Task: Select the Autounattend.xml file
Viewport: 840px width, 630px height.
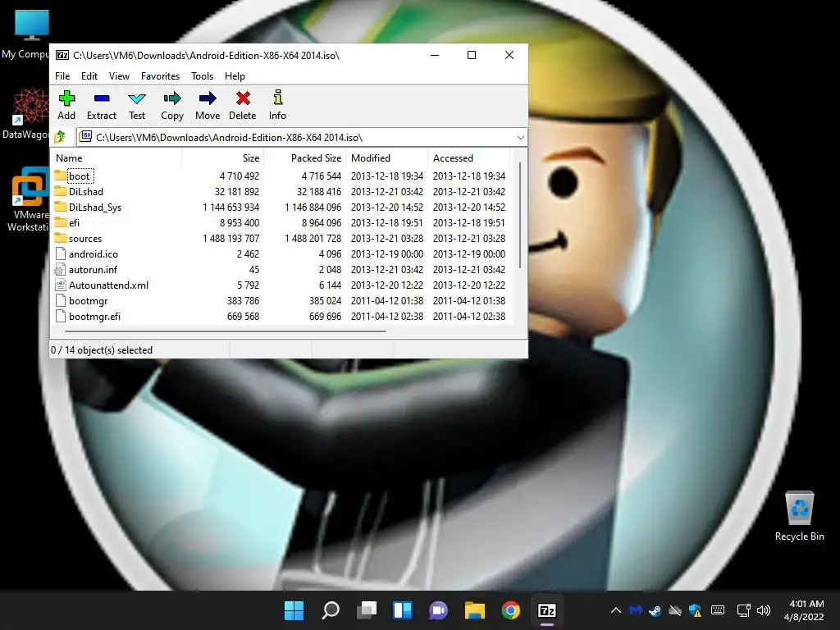Action: pos(101,285)
